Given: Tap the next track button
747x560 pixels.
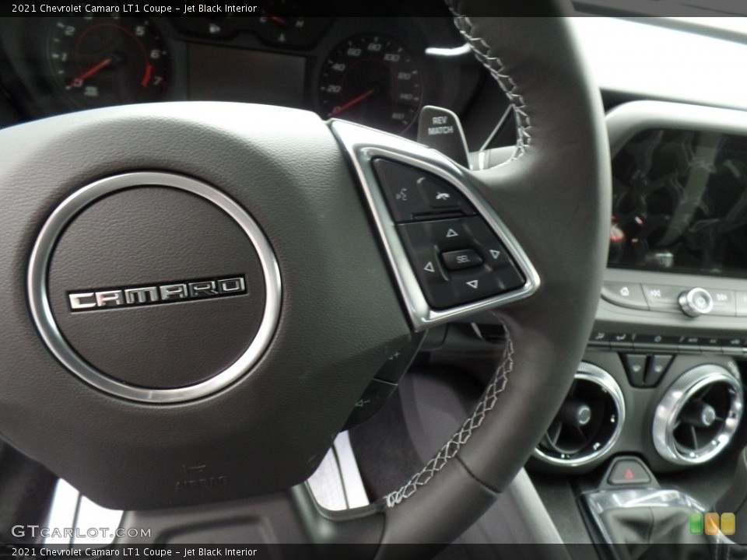Looking at the screenshot, I should 723,298.
